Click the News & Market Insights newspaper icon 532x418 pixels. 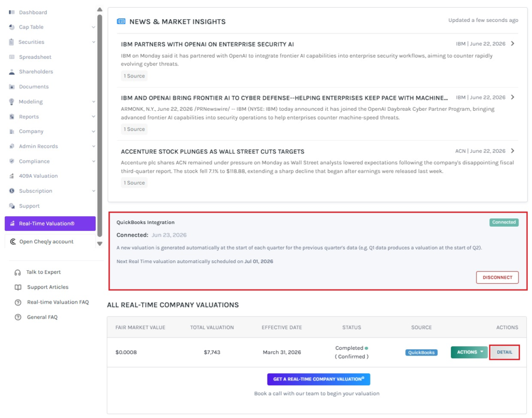click(121, 21)
